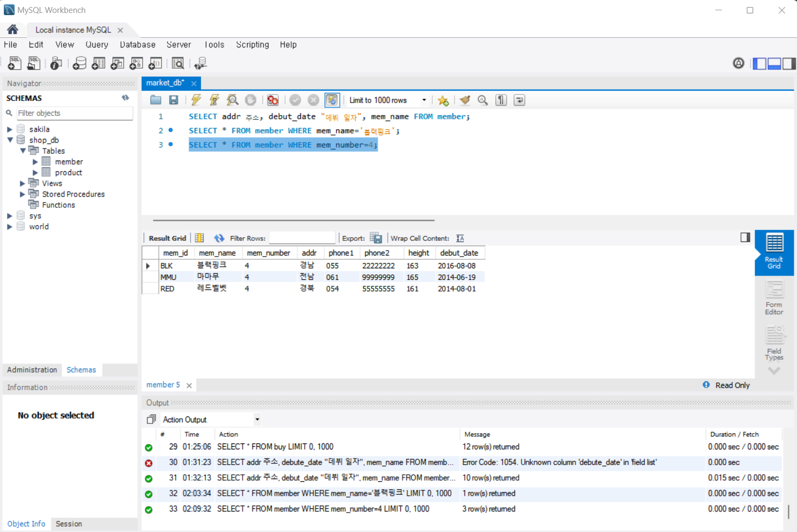Expand the sys schema
This screenshot has width=797, height=532.
point(9,216)
